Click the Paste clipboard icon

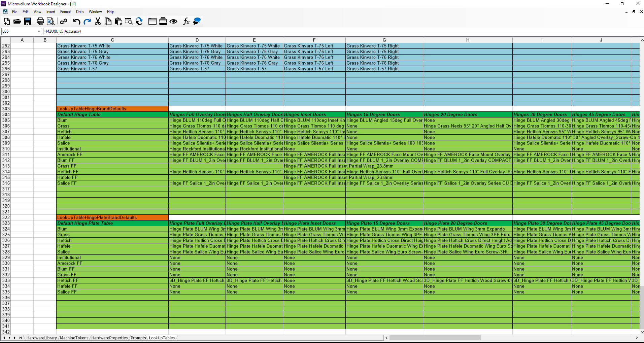(118, 22)
